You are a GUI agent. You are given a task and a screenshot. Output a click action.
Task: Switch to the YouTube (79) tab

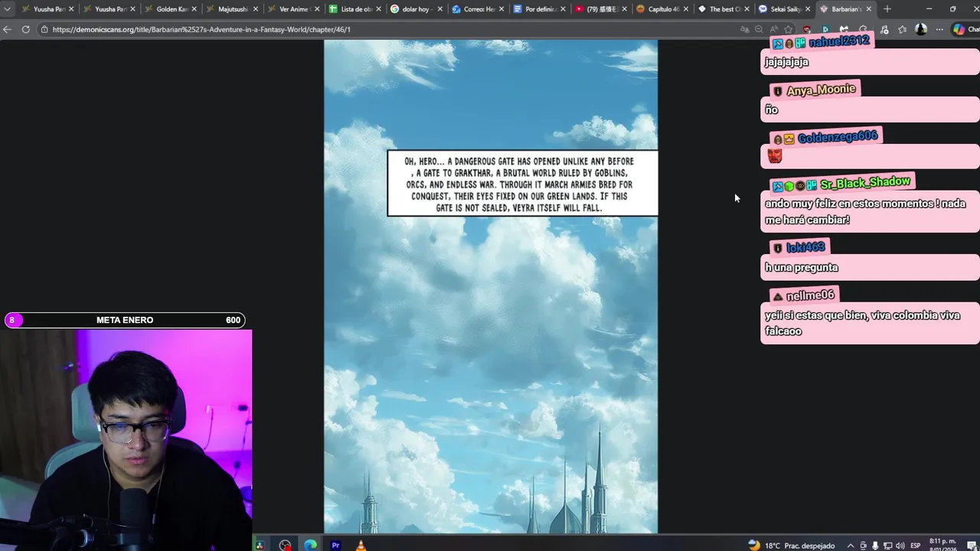601,9
